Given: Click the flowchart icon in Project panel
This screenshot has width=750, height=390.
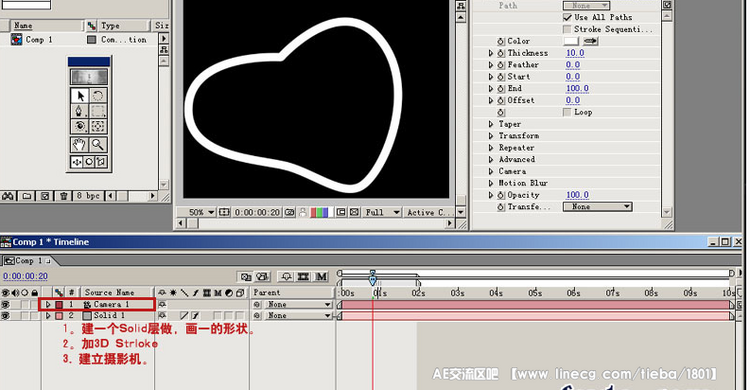Looking at the screenshot, I should pos(164,50).
